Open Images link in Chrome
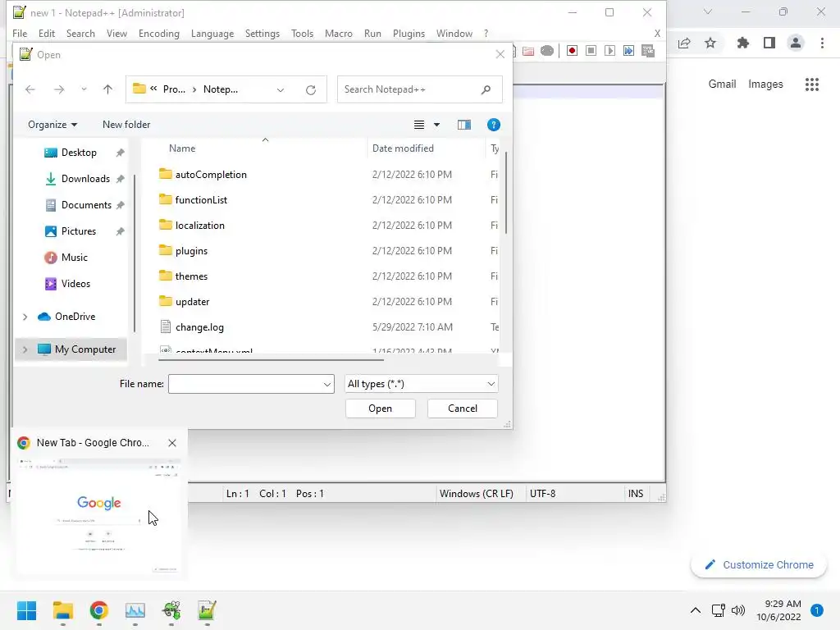The width and height of the screenshot is (840, 630). [x=765, y=84]
